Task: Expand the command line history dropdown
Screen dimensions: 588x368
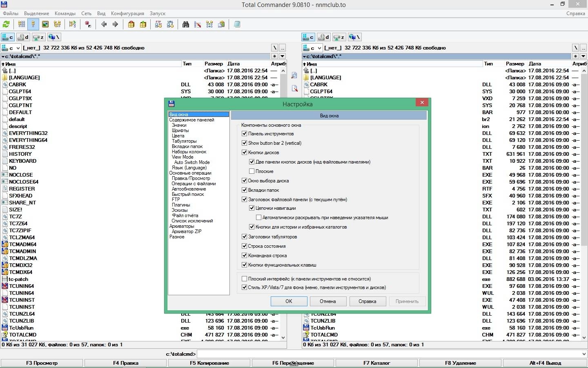Action: [583, 354]
